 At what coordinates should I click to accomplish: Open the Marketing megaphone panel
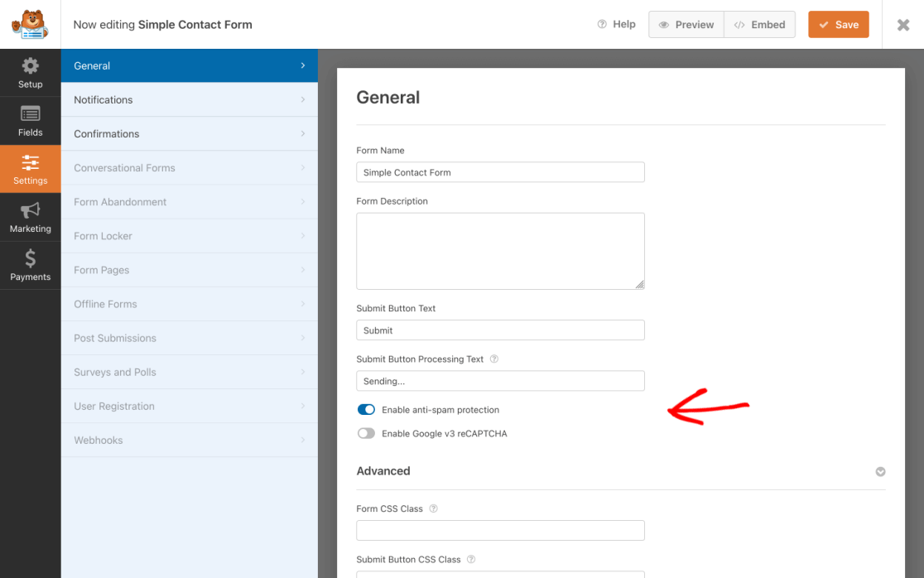pos(30,218)
